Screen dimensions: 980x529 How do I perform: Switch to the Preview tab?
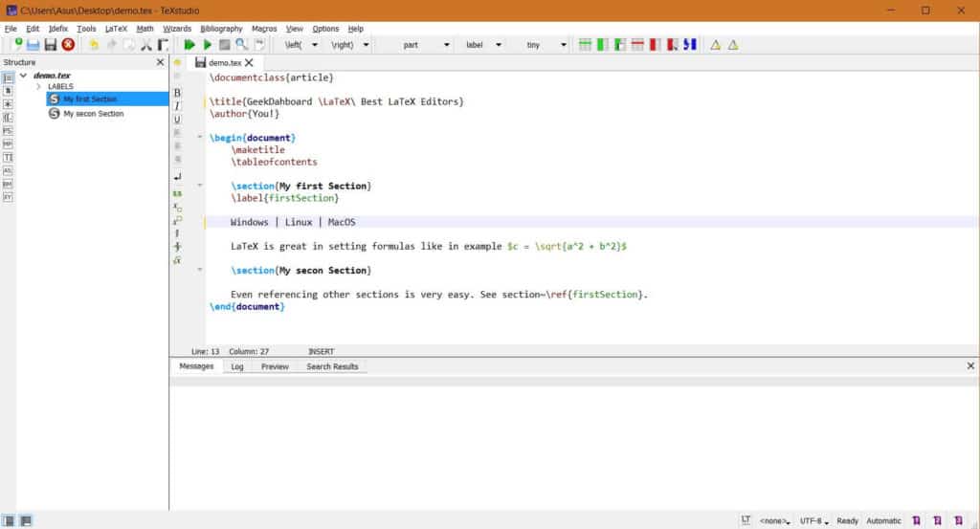pyautogui.click(x=275, y=366)
